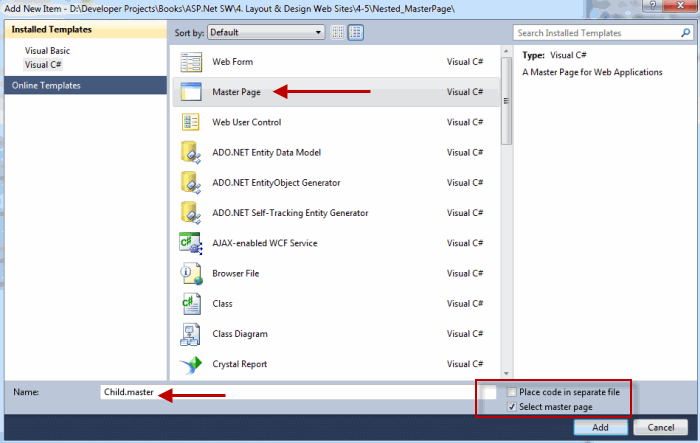This screenshot has width=700, height=443.
Task: Select the Web Form row label
Action: [x=233, y=62]
